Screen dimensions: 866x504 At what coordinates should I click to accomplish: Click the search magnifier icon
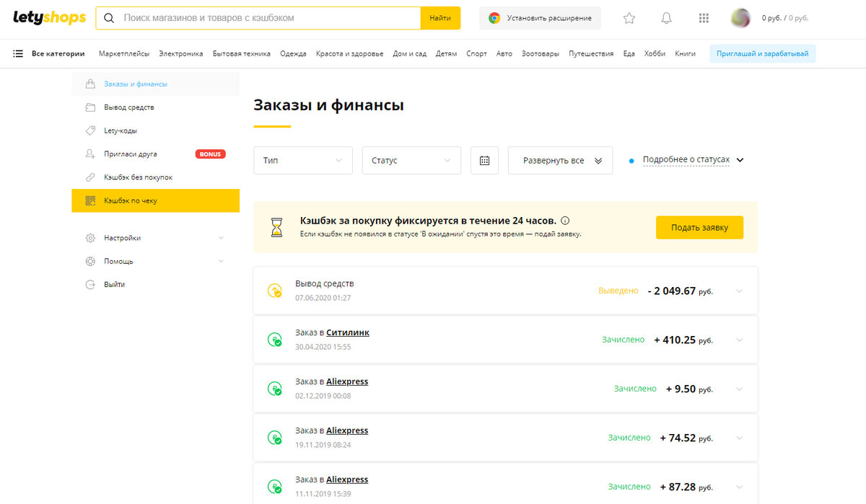(110, 18)
